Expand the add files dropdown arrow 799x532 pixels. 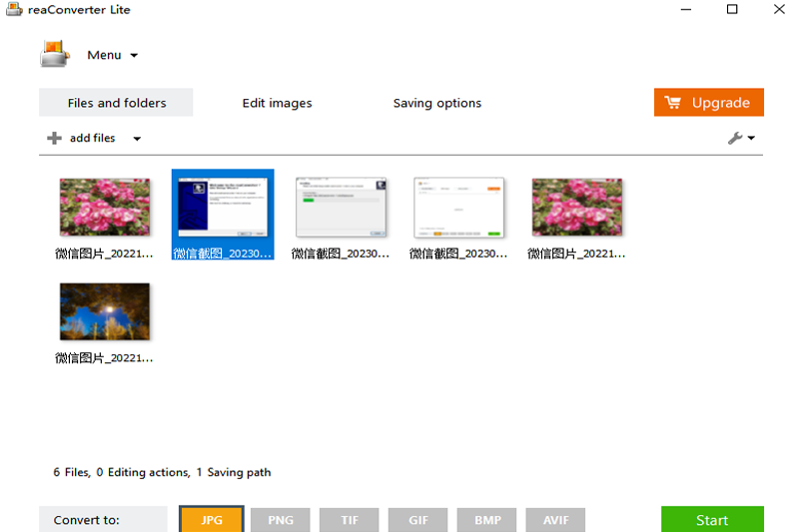137,139
